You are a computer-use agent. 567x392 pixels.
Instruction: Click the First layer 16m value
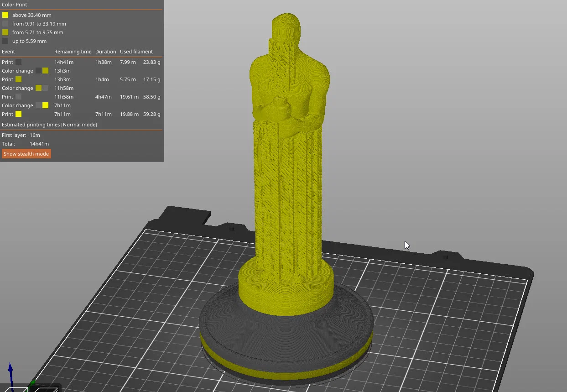(35, 135)
